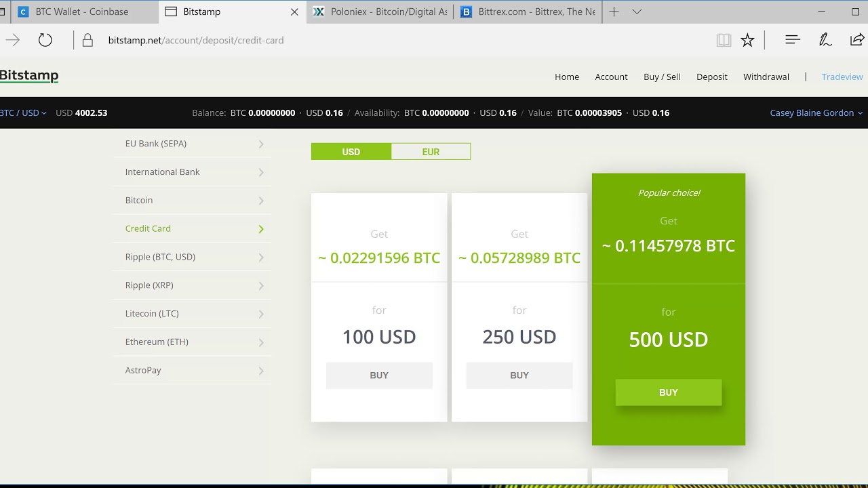Click the Bittrex tab favicon

click(x=466, y=12)
